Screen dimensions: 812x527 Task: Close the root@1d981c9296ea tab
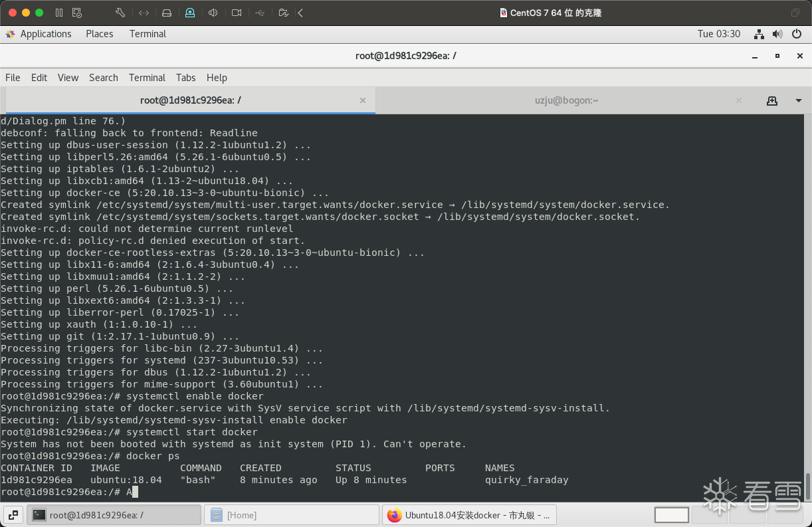(363, 100)
